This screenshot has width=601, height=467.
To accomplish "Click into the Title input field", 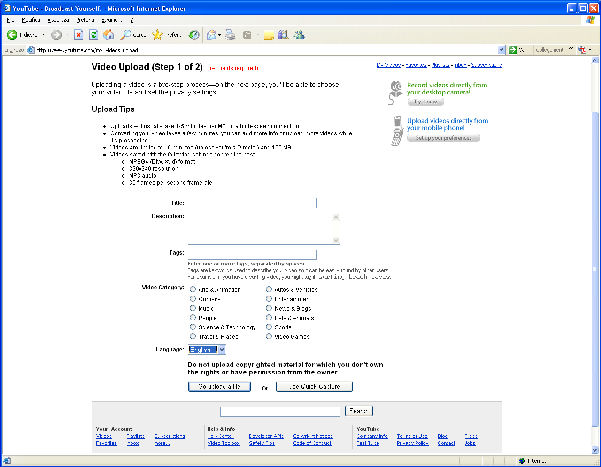I will (x=252, y=203).
